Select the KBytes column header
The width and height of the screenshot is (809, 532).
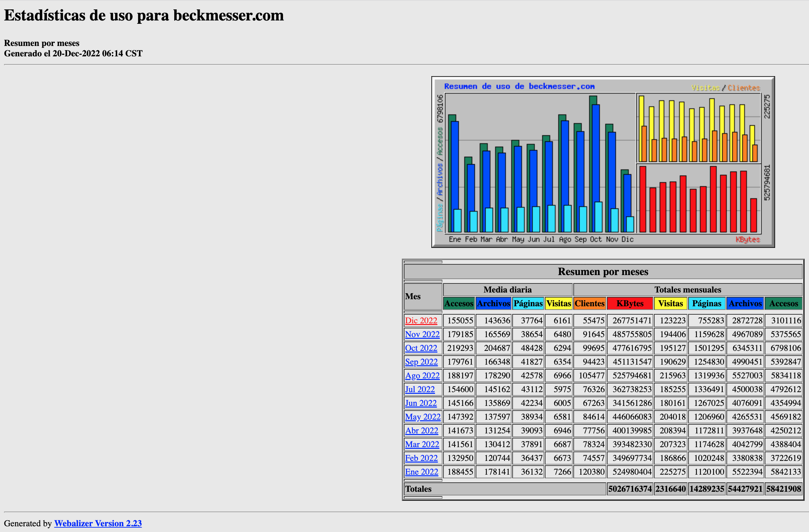(x=629, y=303)
